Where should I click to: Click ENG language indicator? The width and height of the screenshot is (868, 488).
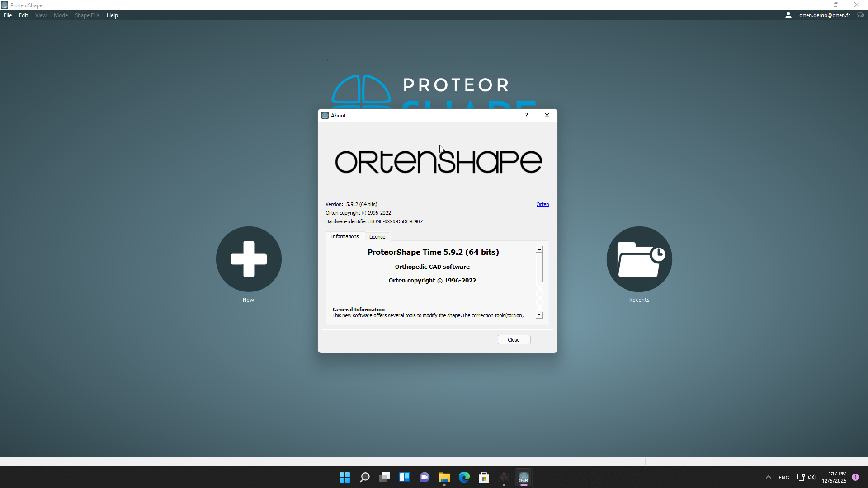(x=784, y=478)
